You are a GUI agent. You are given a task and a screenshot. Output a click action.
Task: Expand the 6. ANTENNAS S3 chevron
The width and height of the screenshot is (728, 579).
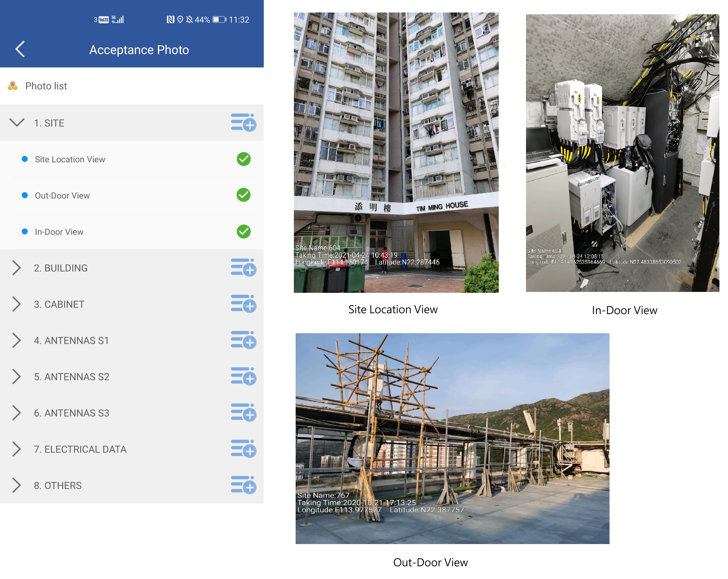(16, 413)
